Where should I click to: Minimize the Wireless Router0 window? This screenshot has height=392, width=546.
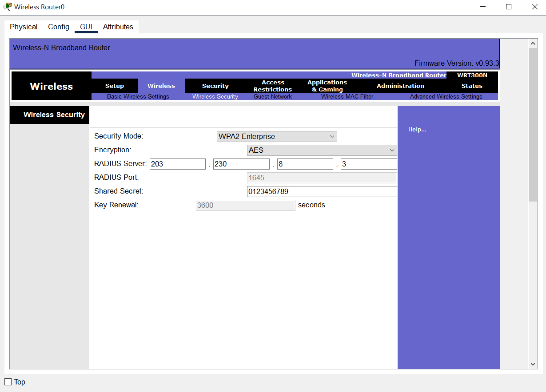point(482,7)
